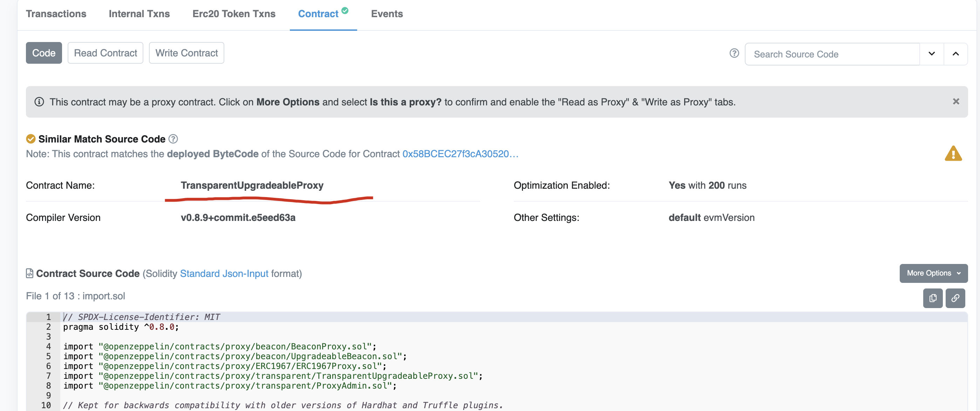Open the Read Contract section
This screenshot has width=980, height=411.
click(106, 53)
